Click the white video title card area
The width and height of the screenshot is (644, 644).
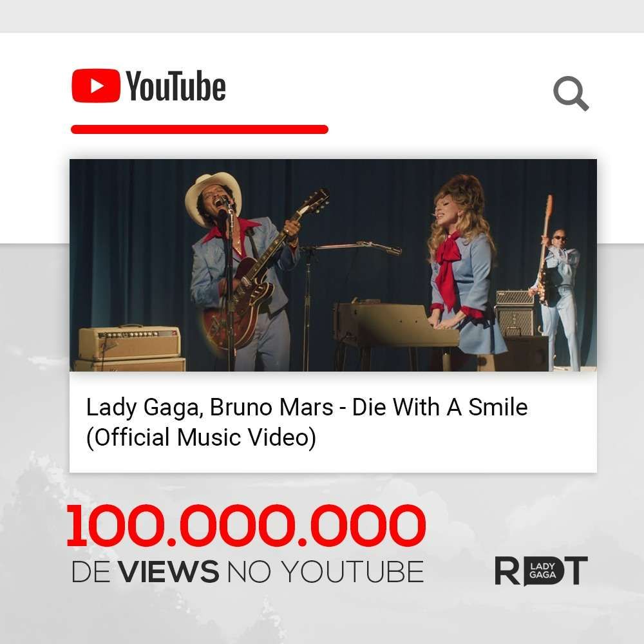click(333, 422)
